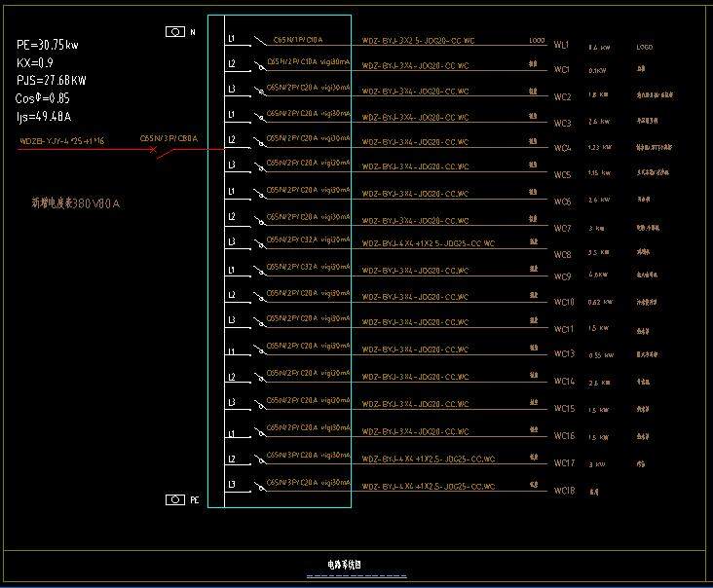The image size is (713, 588).
Task: Select the C65N/3P/C80A main breaker label
Action: point(169,138)
